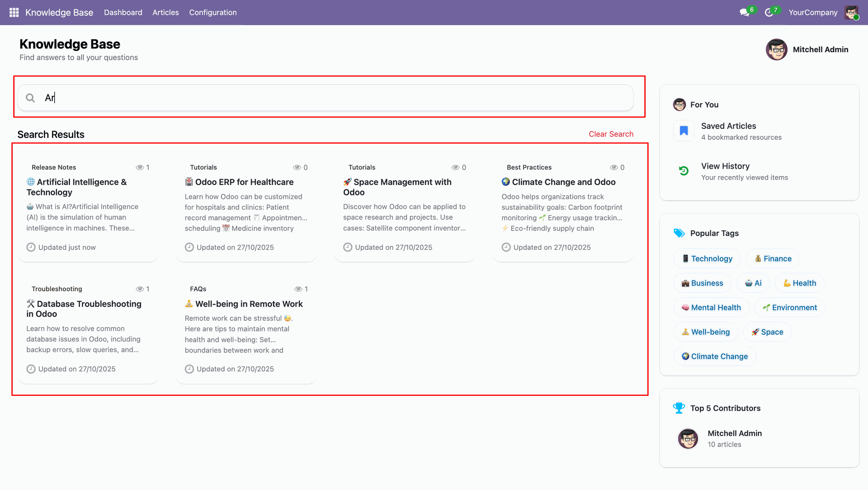868x490 pixels.
Task: Click the Top 5 Contributors trophy icon
Action: click(x=679, y=408)
